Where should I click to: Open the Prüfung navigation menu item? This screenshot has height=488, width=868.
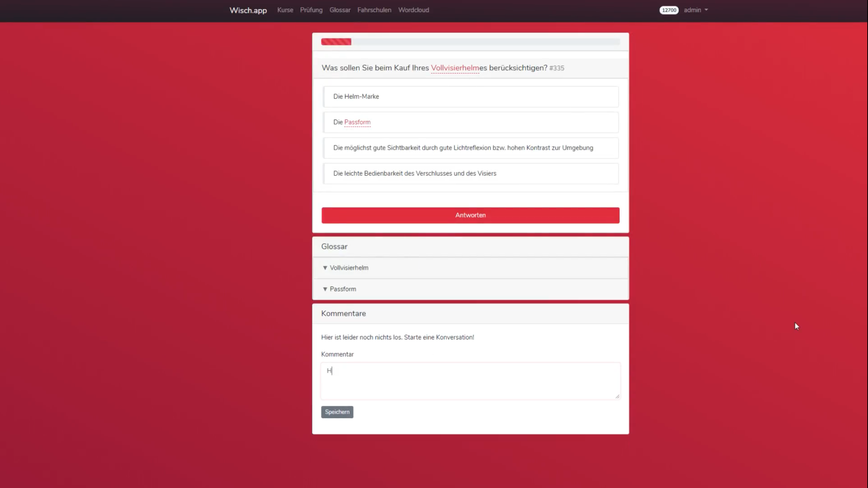[x=311, y=10]
